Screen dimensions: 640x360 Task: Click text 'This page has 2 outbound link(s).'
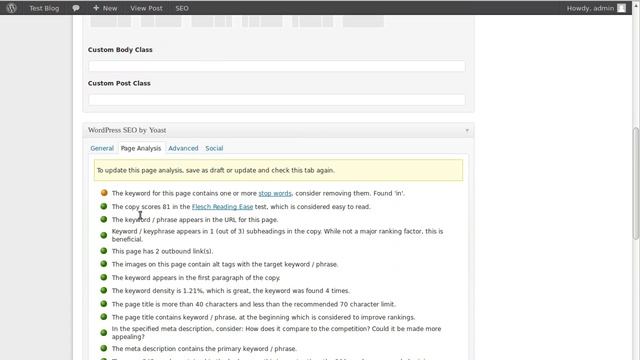click(x=162, y=251)
